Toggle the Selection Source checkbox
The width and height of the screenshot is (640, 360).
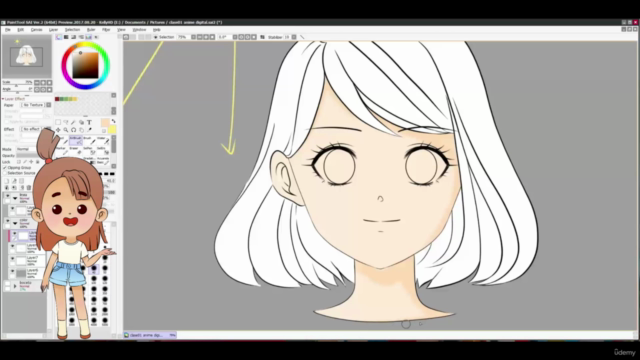[5, 173]
